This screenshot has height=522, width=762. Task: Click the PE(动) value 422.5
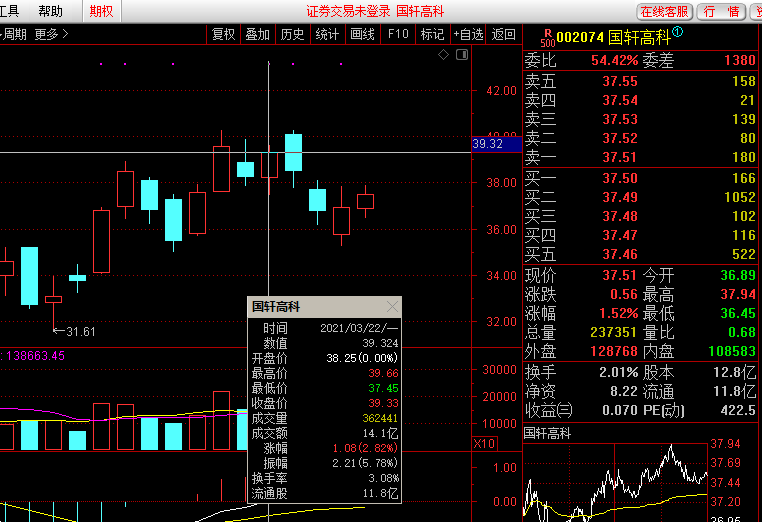[738, 411]
